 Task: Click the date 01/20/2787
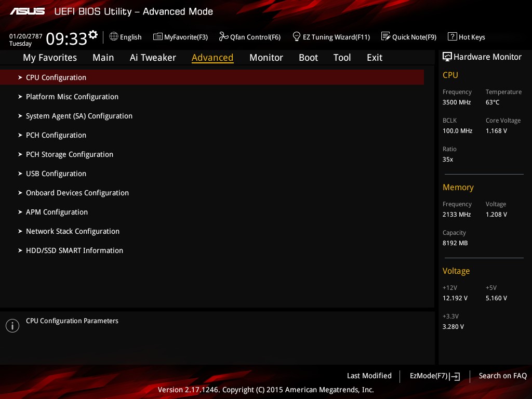tap(26, 36)
